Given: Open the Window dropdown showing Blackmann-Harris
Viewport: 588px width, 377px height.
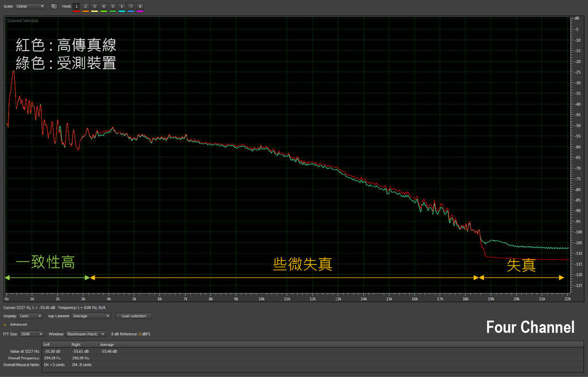Looking at the screenshot, I should [85, 333].
